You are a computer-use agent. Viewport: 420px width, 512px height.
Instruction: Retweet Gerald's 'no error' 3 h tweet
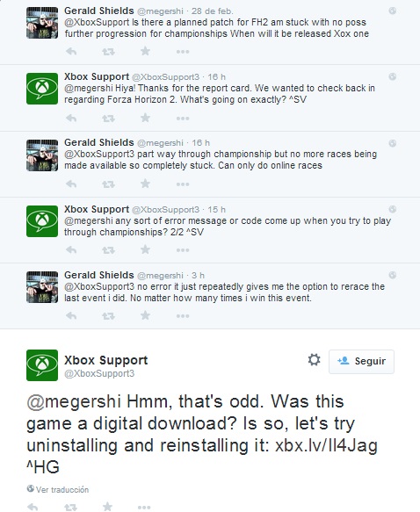(x=108, y=316)
